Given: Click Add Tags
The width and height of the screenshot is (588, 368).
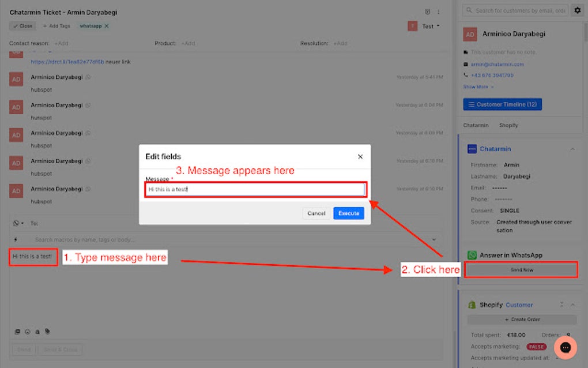Looking at the screenshot, I should point(56,26).
